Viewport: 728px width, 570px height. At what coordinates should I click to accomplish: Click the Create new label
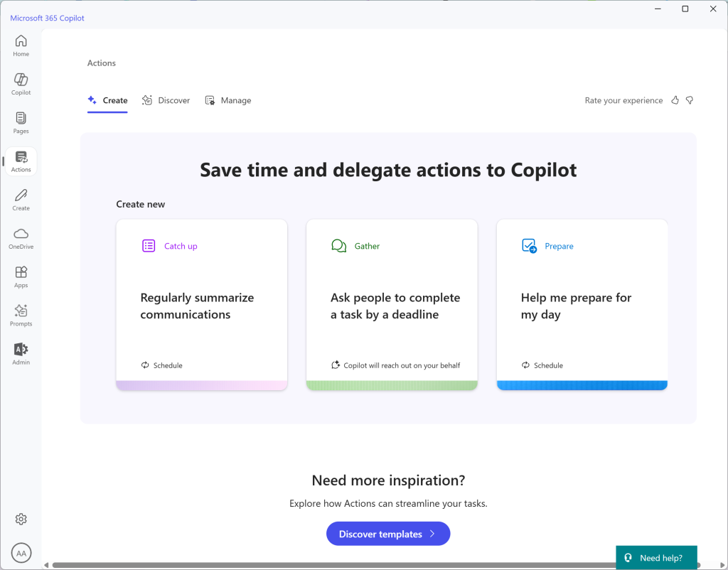pyautogui.click(x=140, y=204)
